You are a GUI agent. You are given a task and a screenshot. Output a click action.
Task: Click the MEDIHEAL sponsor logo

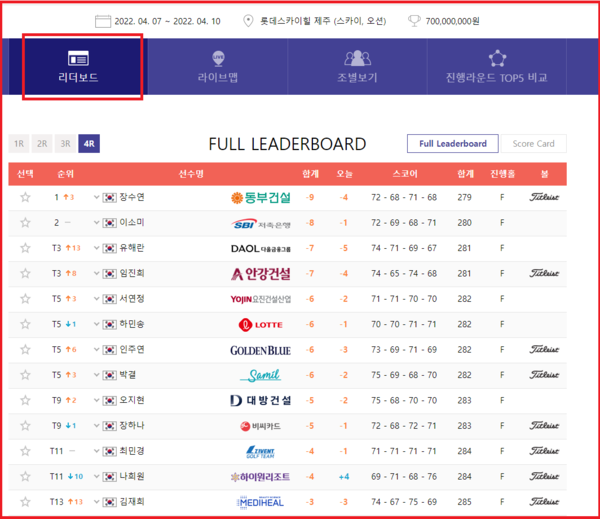pyautogui.click(x=261, y=502)
